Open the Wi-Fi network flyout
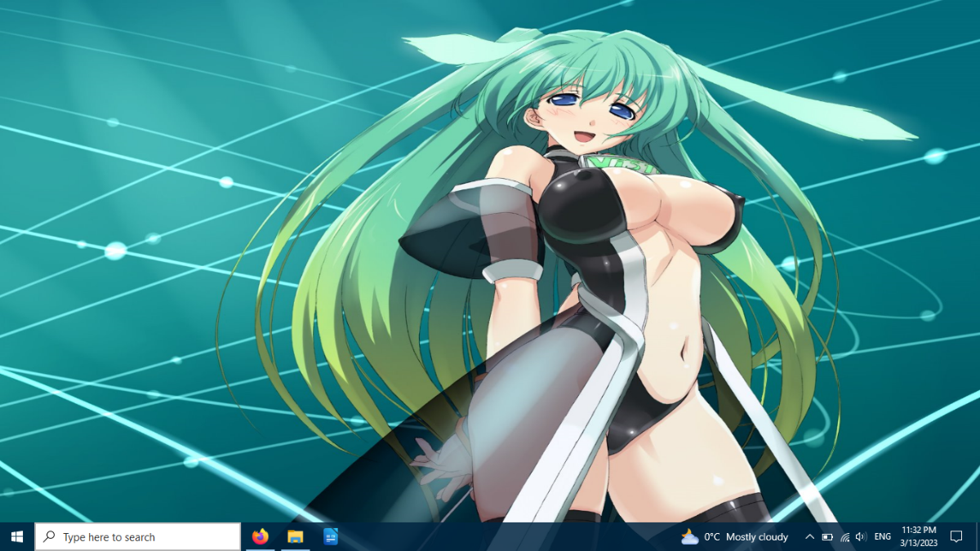Viewport: 980px width, 551px height. coord(844,537)
